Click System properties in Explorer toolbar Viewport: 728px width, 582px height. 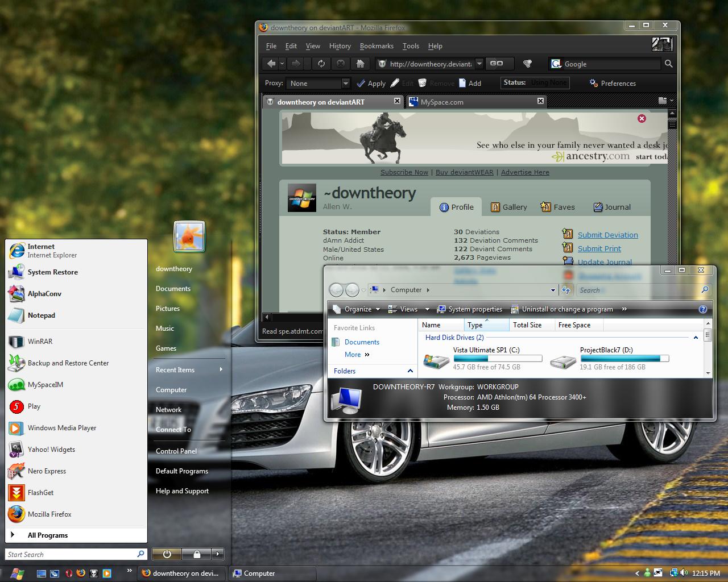(x=470, y=309)
